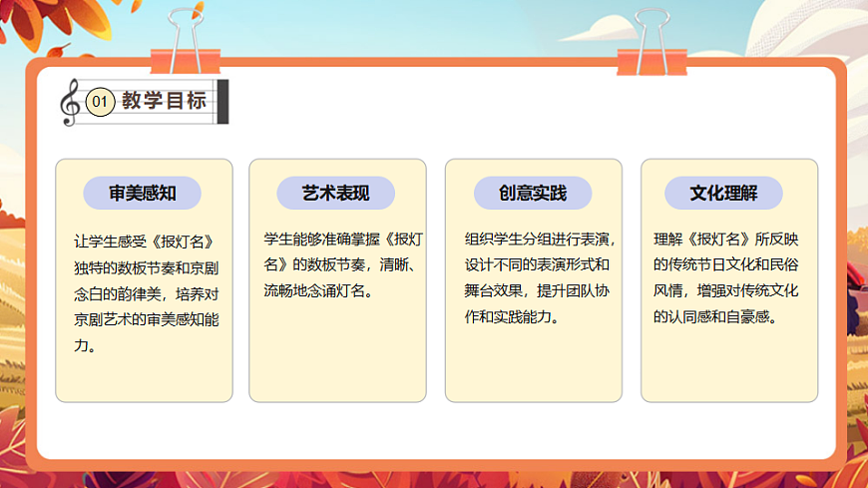Click the 01 number circle

click(100, 102)
